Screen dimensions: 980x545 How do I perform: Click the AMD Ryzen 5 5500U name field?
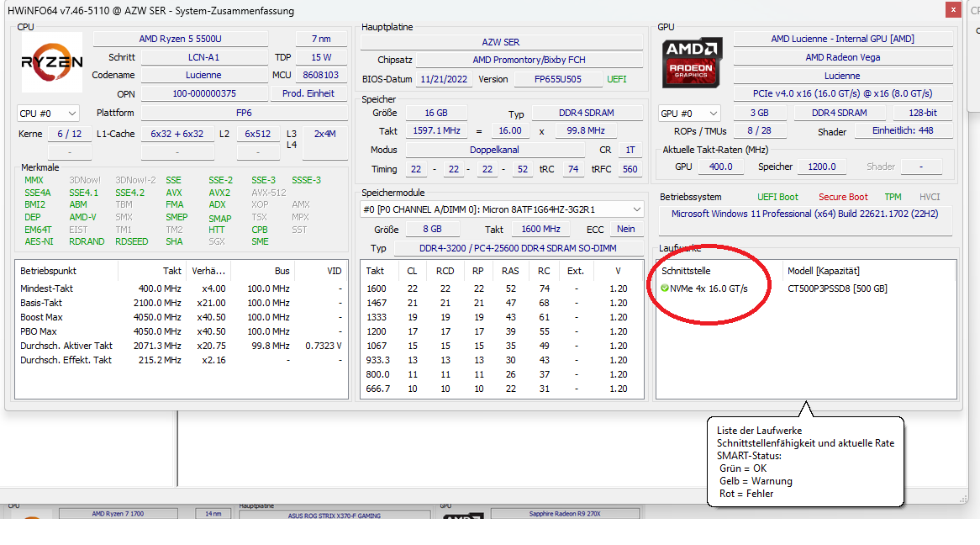click(x=180, y=39)
